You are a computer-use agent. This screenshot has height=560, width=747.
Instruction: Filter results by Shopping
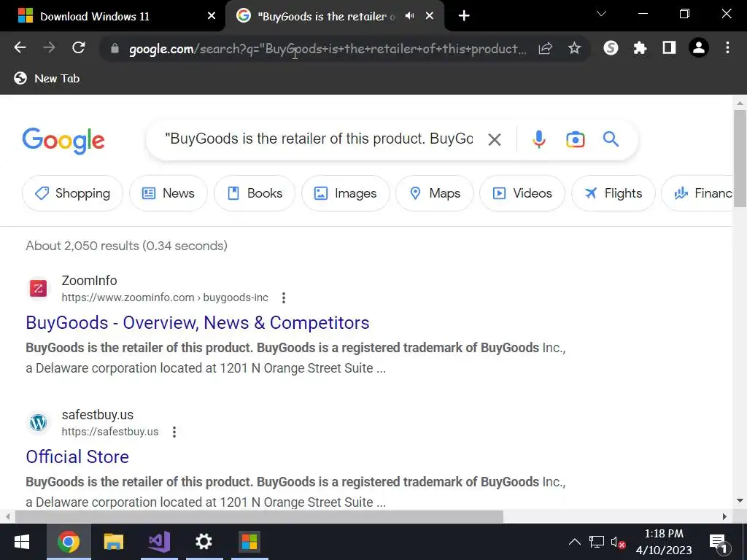tap(72, 193)
